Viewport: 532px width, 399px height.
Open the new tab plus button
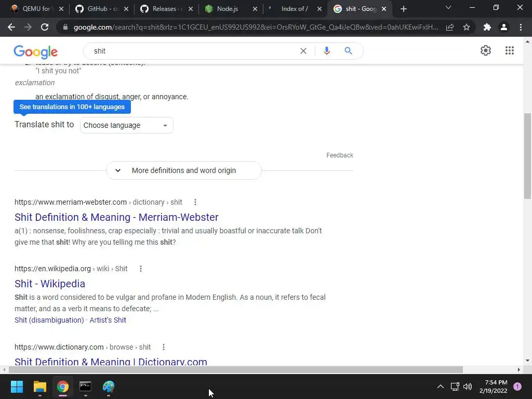point(403,9)
